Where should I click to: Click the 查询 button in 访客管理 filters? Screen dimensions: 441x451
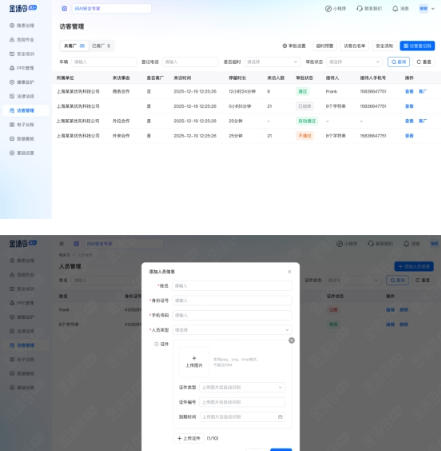pos(399,62)
